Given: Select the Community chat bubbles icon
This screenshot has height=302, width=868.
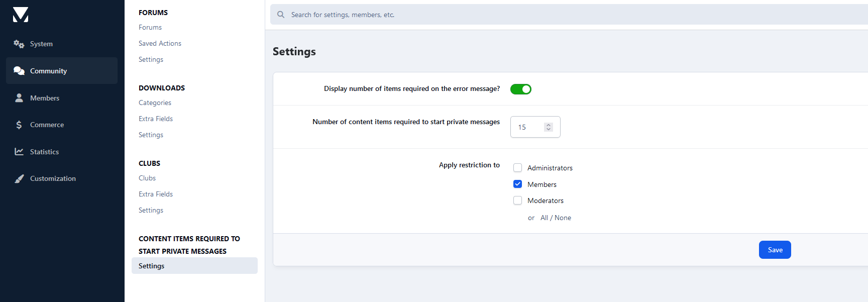Looking at the screenshot, I should tap(19, 71).
